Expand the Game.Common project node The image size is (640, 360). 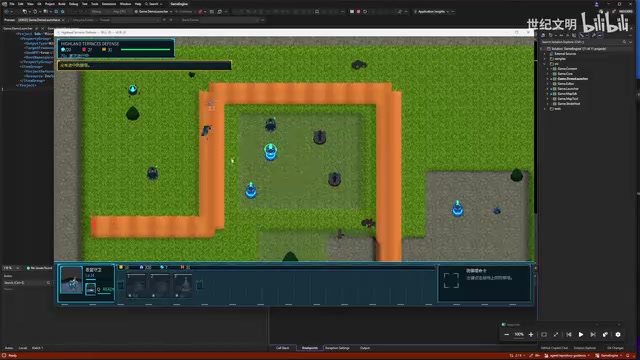(548, 69)
